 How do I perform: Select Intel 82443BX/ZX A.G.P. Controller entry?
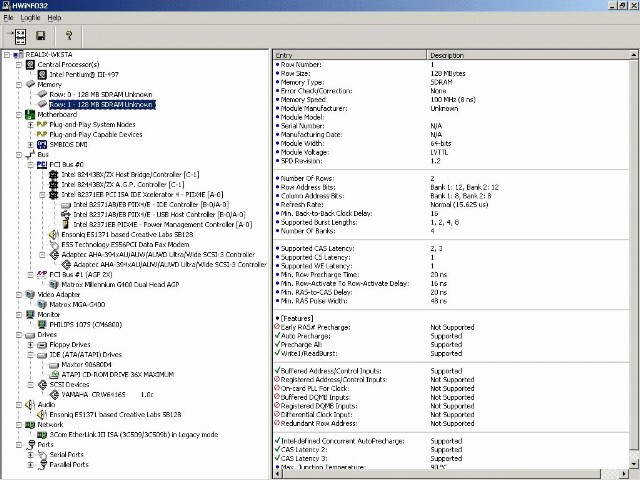[x=122, y=184]
